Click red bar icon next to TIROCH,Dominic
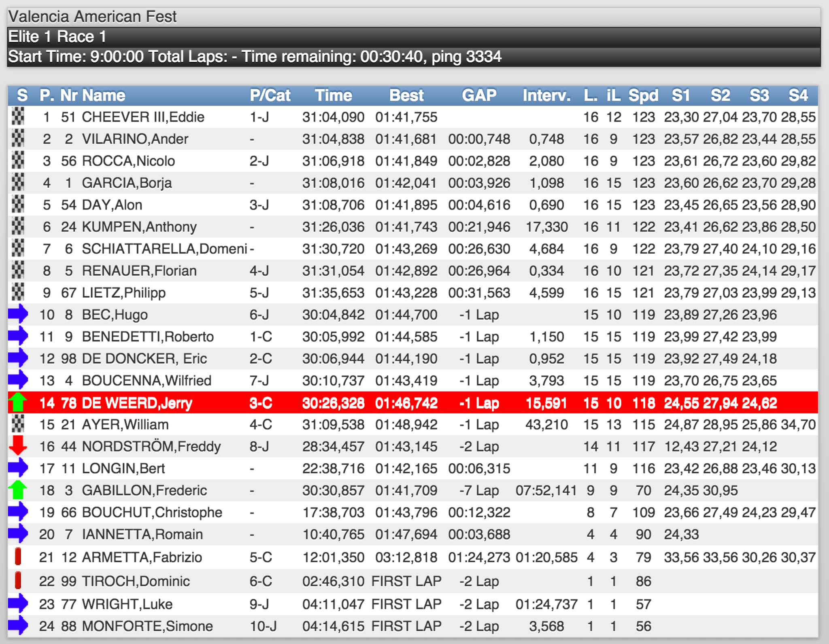The height and width of the screenshot is (644, 829). tap(18, 580)
